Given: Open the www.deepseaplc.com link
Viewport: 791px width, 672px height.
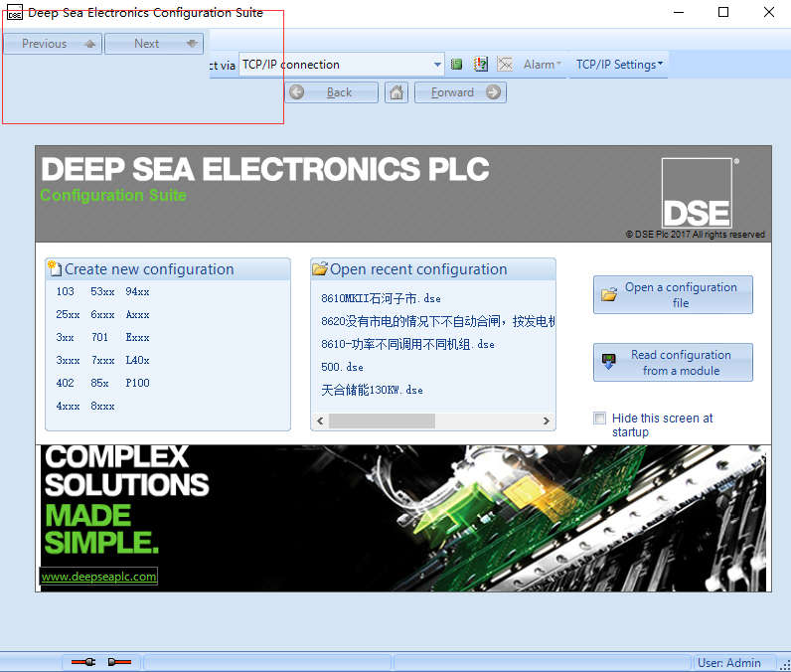Looking at the screenshot, I should [x=98, y=577].
